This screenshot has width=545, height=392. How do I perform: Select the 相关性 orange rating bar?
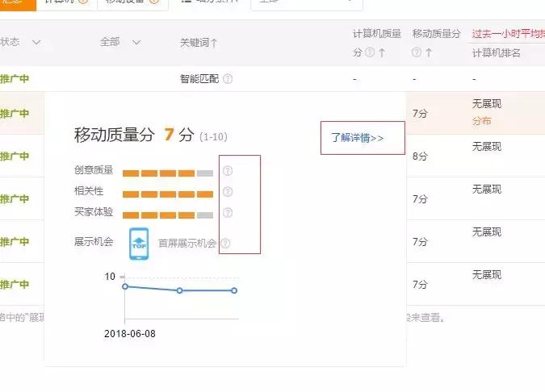click(168, 194)
